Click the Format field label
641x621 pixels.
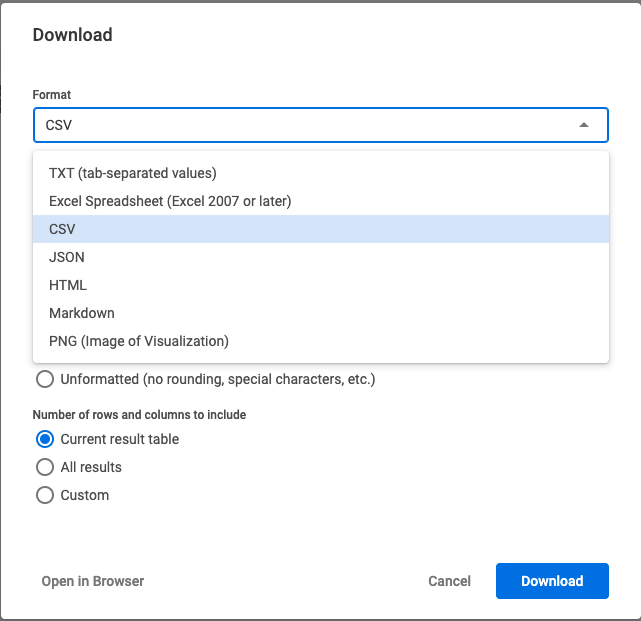point(52,95)
